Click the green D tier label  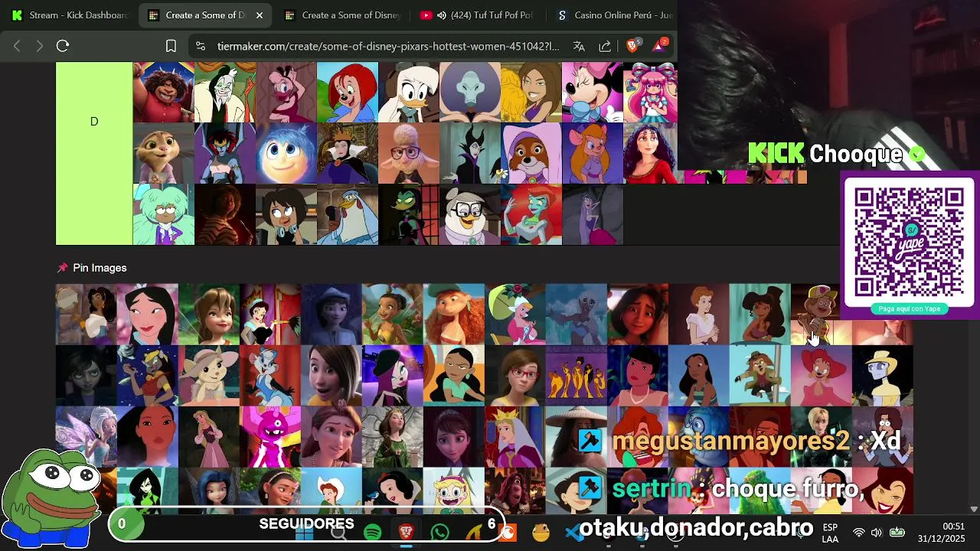[94, 153]
